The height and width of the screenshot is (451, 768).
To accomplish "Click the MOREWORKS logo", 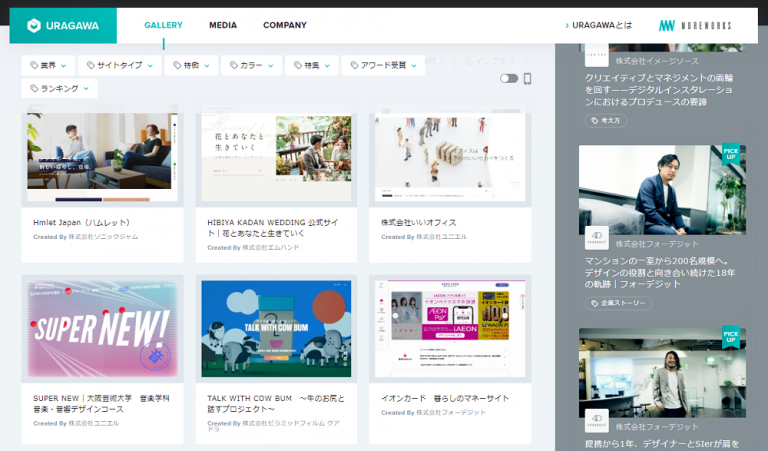I will pyautogui.click(x=695, y=25).
